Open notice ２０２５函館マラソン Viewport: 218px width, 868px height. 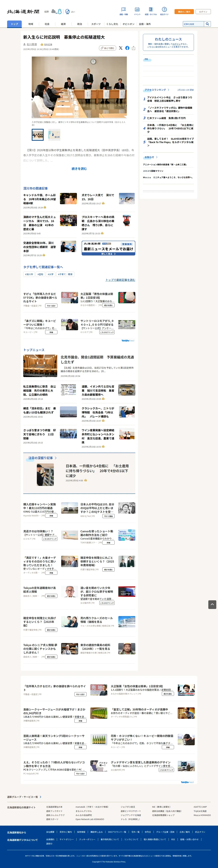point(153,171)
